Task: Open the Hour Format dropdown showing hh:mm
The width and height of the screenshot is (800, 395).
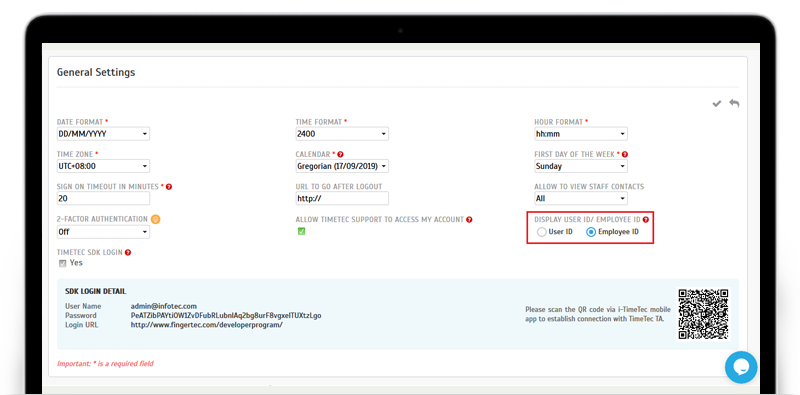Action: (581, 134)
